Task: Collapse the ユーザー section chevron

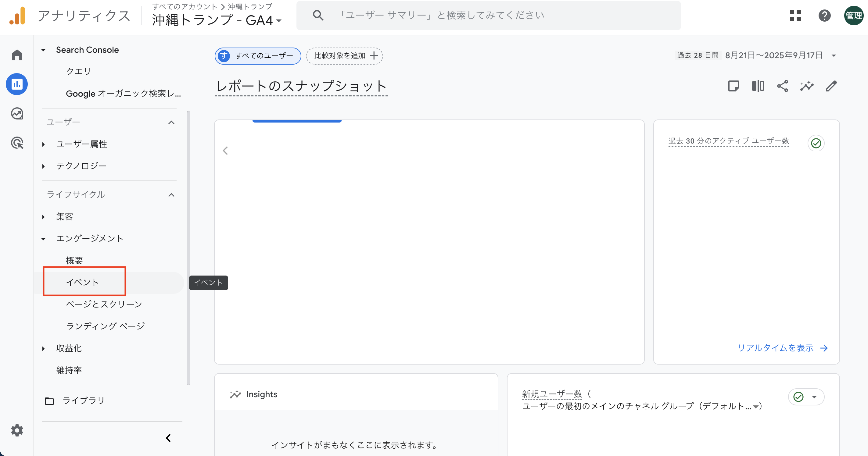Action: (171, 122)
